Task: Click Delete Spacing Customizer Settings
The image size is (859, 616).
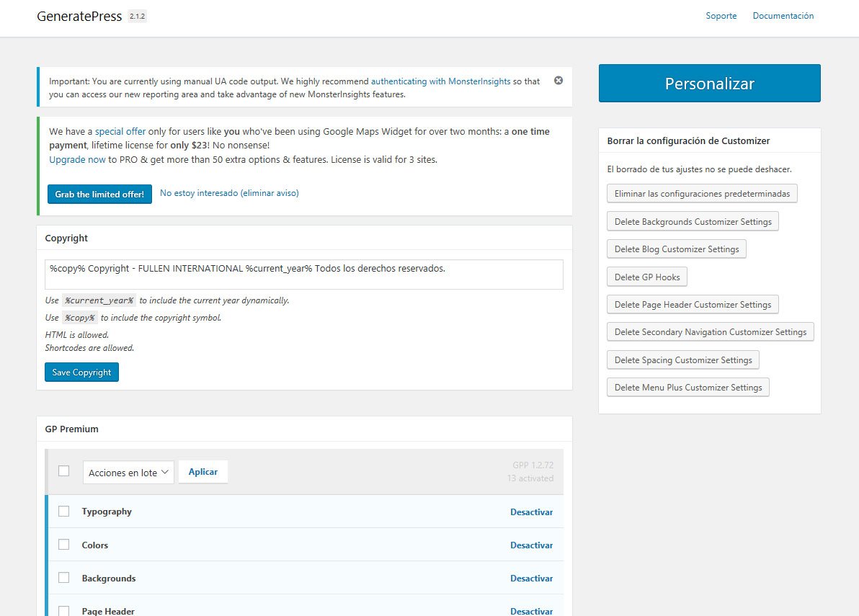Action: tap(683, 360)
